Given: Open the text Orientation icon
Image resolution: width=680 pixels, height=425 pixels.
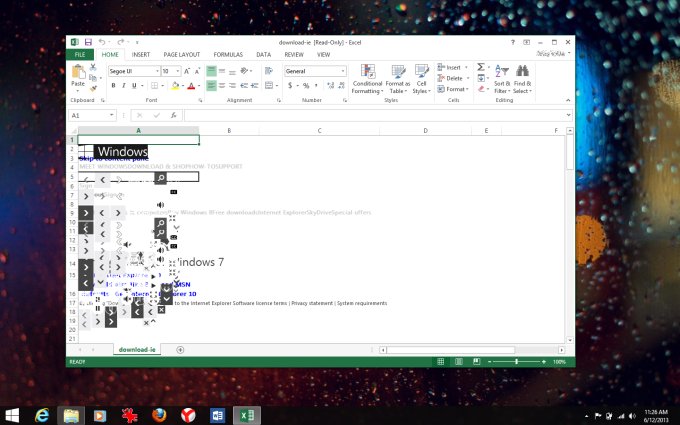Looking at the screenshot, I should pos(245,71).
